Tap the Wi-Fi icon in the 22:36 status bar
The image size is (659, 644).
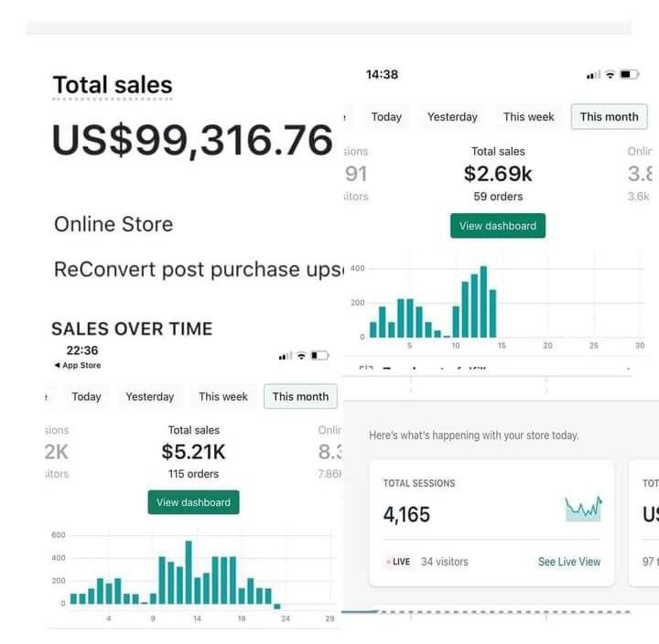pyautogui.click(x=301, y=355)
